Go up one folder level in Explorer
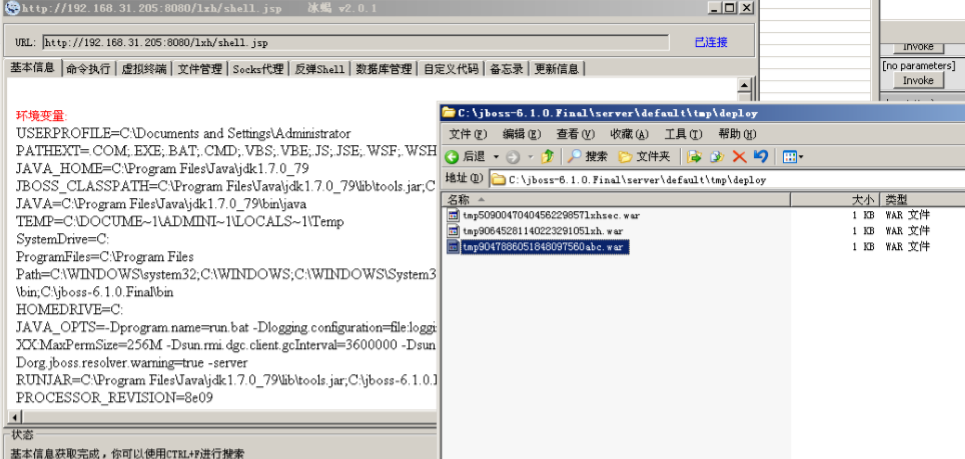Viewport: 965px width, 459px height. tap(547, 157)
